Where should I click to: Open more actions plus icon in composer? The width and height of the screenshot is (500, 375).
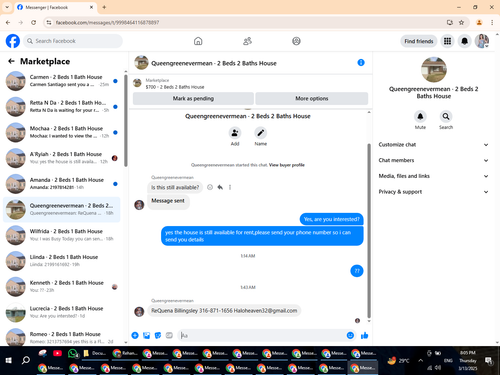[x=135, y=335]
